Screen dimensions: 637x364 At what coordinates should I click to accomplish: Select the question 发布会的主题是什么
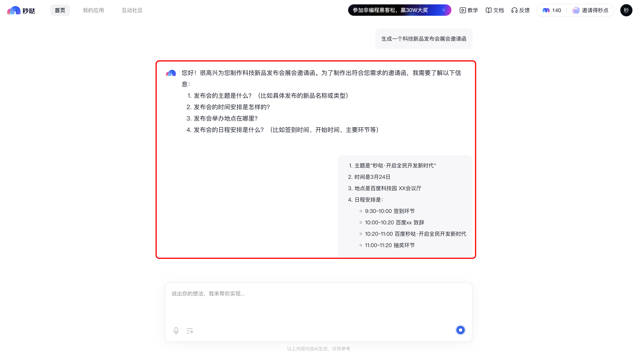click(x=268, y=95)
